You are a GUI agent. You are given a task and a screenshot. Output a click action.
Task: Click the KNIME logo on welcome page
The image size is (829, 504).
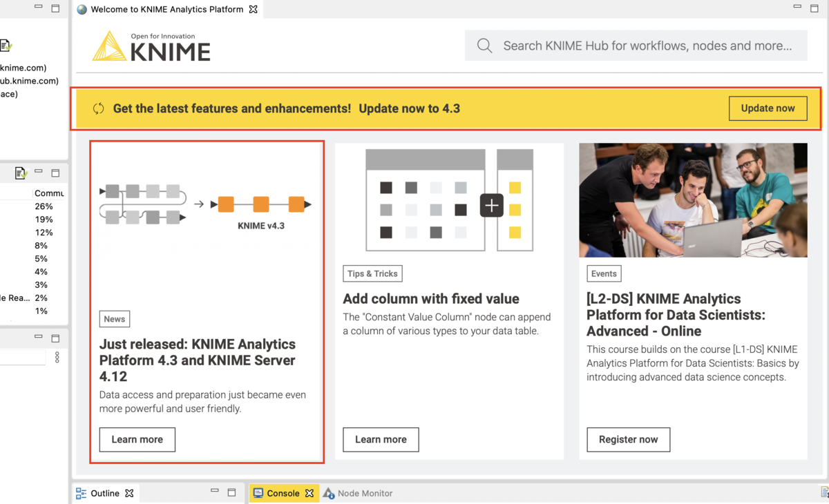click(x=151, y=46)
